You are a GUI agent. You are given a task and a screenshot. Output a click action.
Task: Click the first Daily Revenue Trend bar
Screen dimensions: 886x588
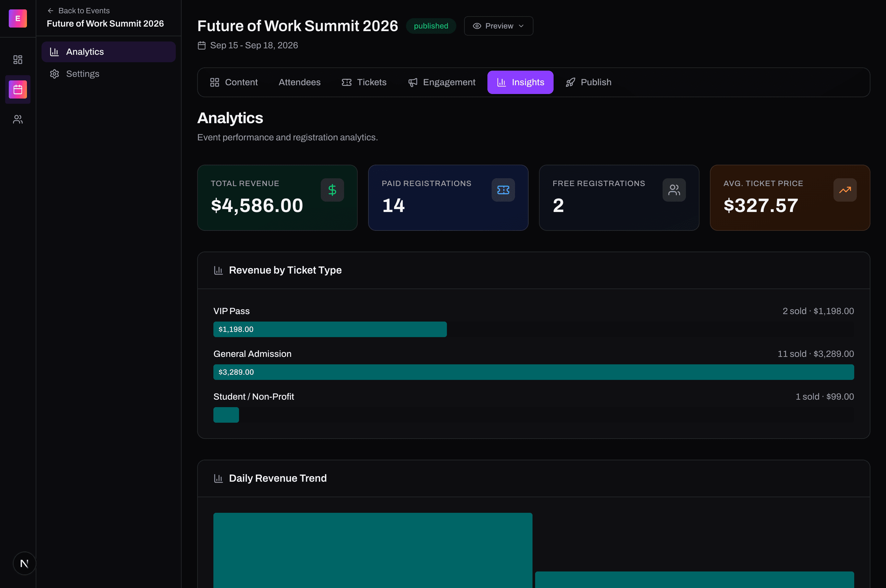click(373, 550)
